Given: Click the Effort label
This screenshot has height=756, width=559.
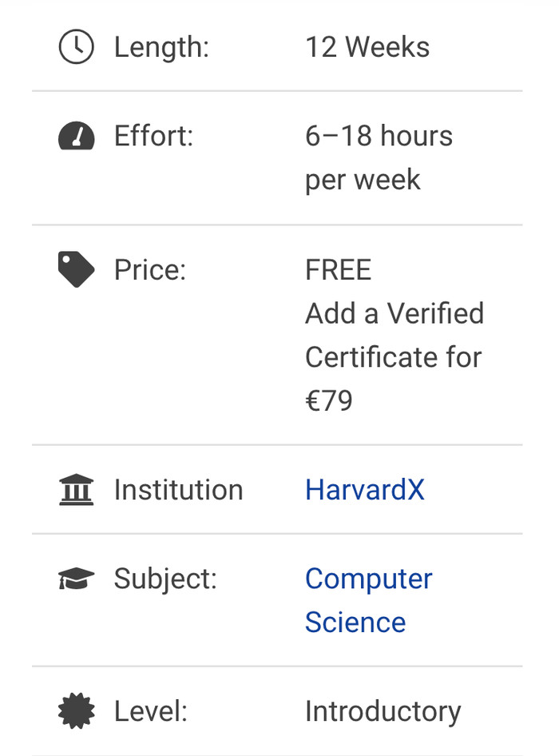Looking at the screenshot, I should [153, 136].
